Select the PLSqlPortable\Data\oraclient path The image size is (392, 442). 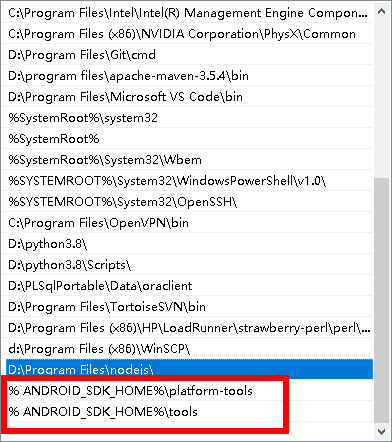(188, 286)
